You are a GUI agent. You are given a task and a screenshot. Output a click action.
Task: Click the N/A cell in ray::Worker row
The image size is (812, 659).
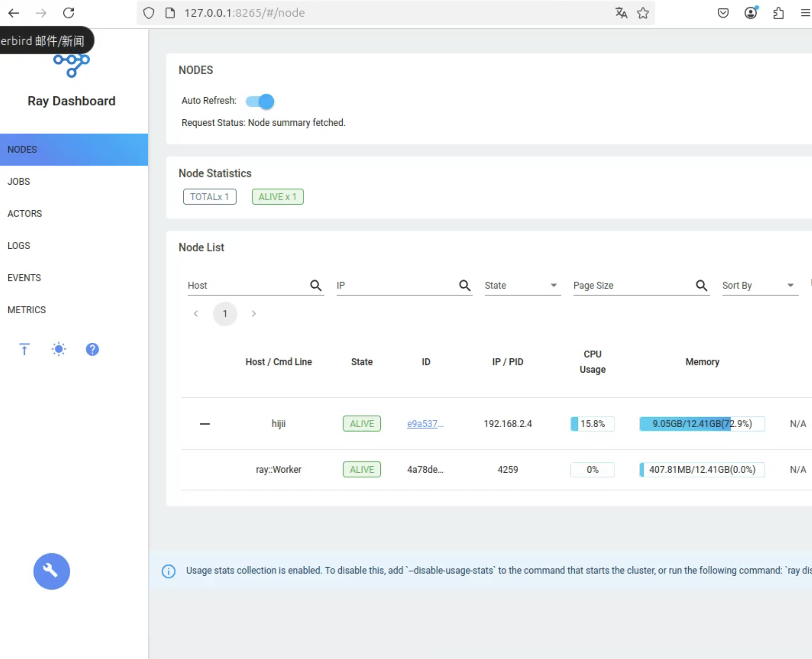(798, 469)
